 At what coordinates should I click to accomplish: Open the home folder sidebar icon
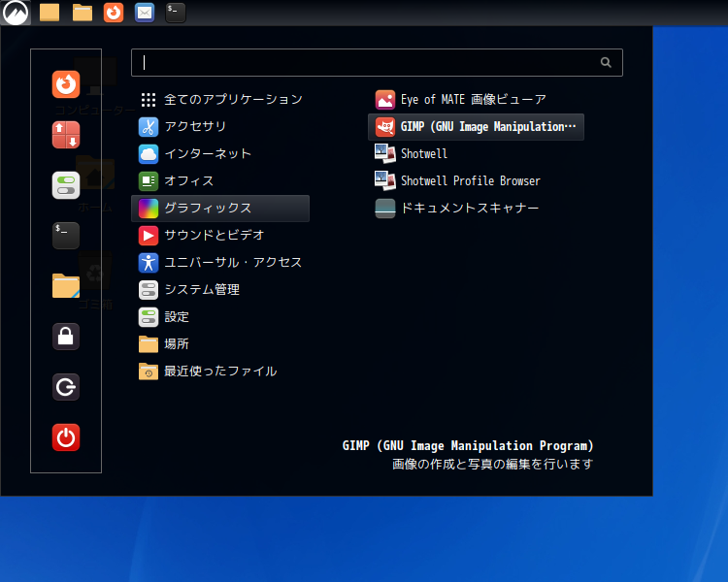click(65, 286)
